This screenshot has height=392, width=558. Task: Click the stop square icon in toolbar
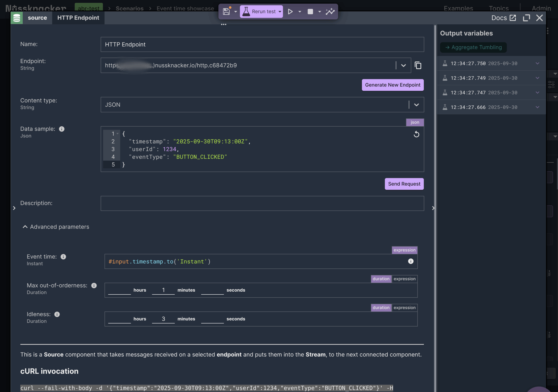pyautogui.click(x=310, y=11)
